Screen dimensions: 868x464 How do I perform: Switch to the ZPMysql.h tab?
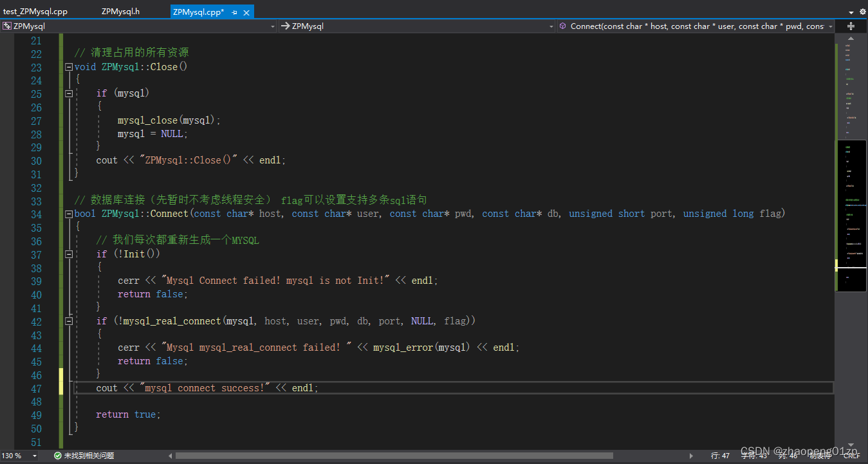[120, 12]
